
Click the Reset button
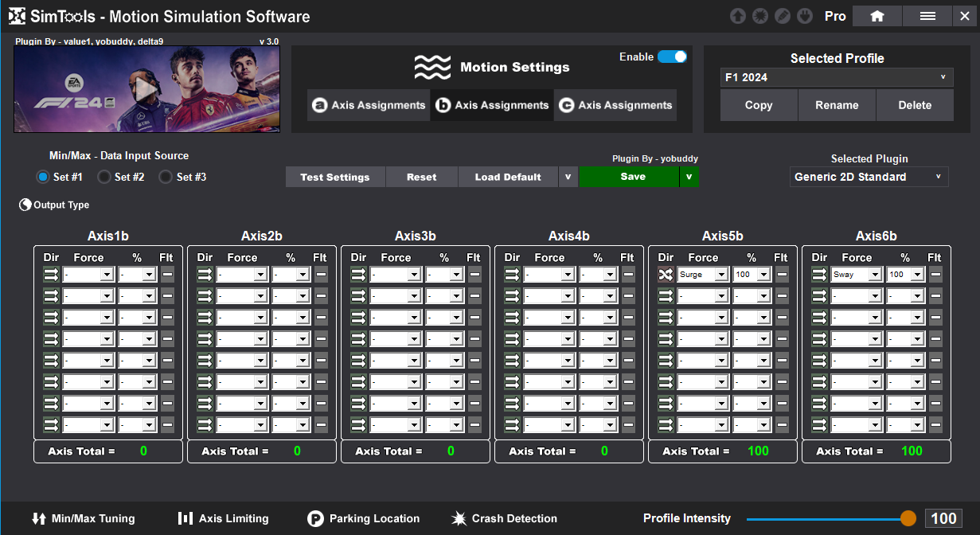[421, 177]
